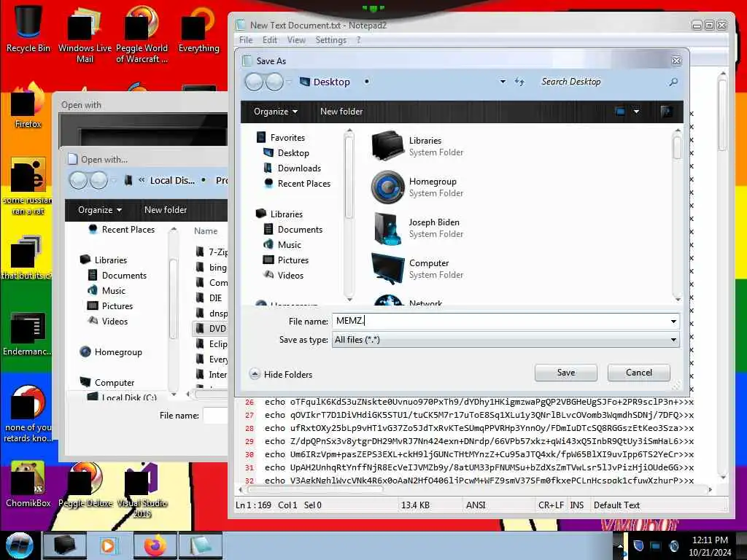Go back in the Save As dialog
This screenshot has width=747, height=560.
pos(254,82)
